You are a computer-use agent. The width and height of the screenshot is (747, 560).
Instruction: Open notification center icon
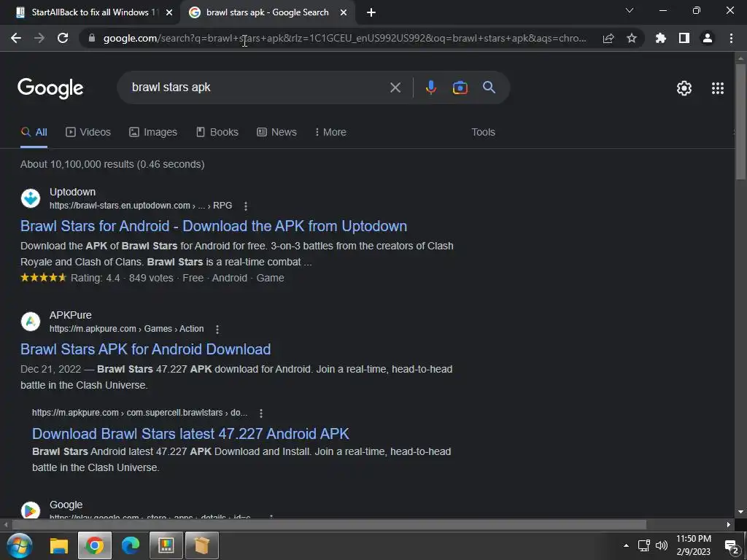[x=732, y=546]
